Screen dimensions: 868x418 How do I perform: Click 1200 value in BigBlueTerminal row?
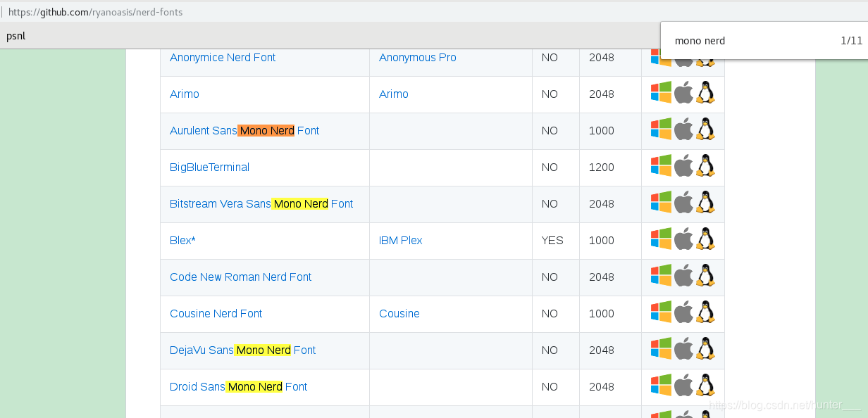click(x=602, y=167)
